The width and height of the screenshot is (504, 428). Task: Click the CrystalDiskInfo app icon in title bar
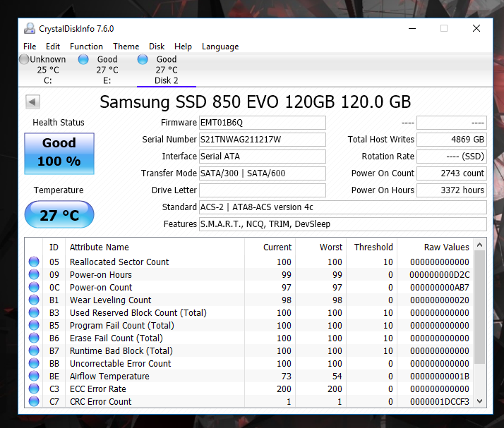[x=30, y=29]
